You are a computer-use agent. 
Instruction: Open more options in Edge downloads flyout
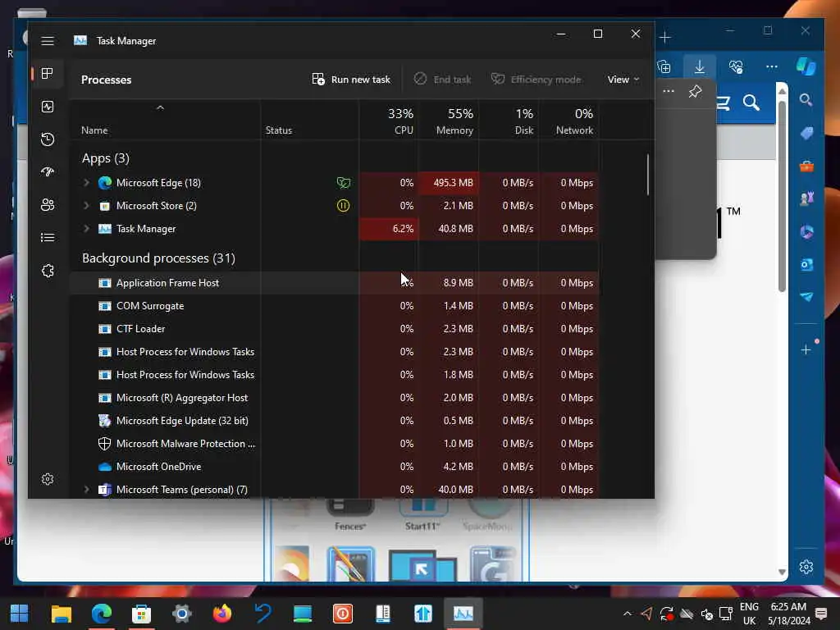(669, 91)
